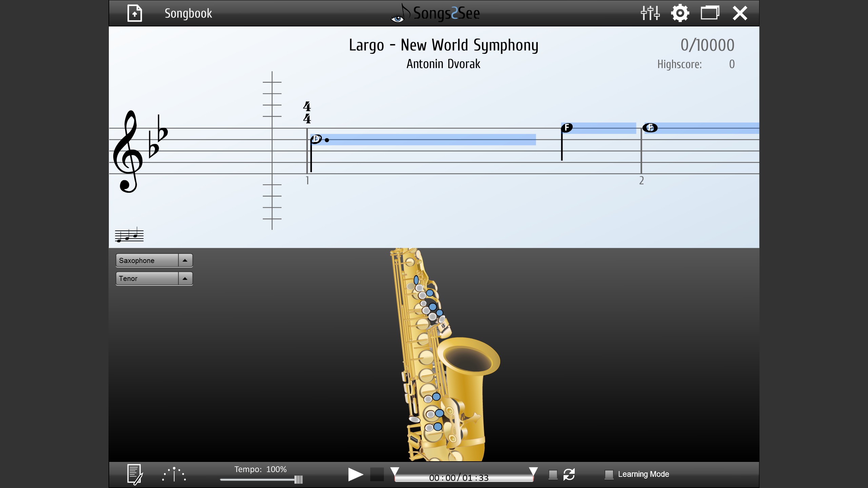The image size is (868, 488).
Task: Click the Songs2See logo
Action: tap(435, 13)
